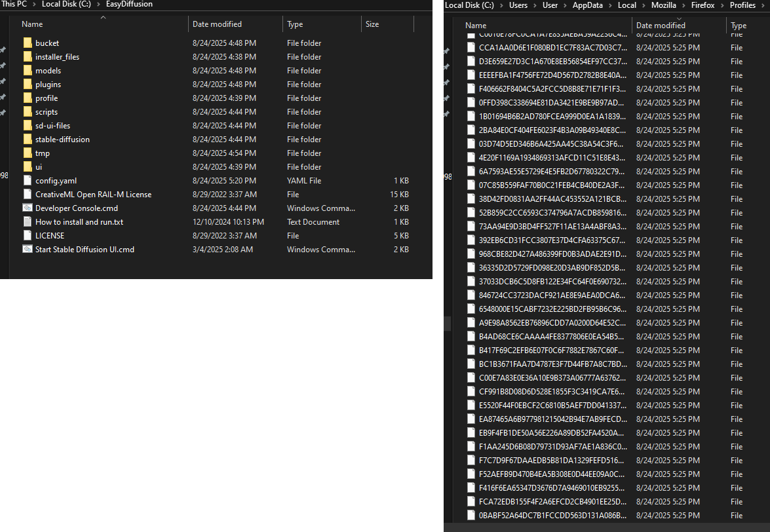The height and width of the screenshot is (532, 770).
Task: Click file icon of 0BABF52A64DC7B1FCCDD563D131A086B
Action: (471, 516)
